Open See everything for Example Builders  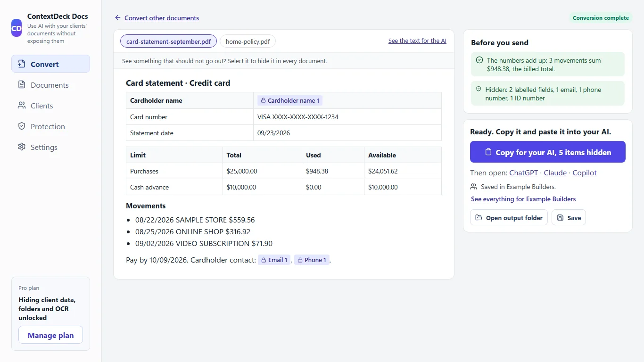coord(523,199)
